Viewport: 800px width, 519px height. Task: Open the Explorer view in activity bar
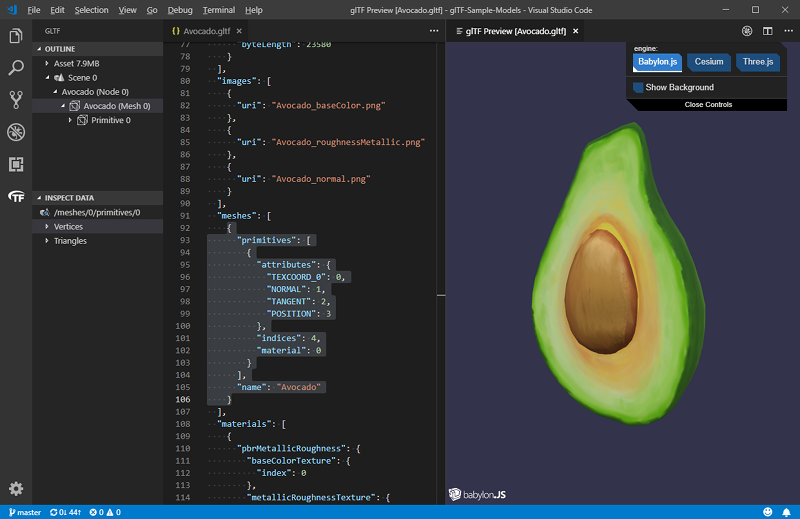[16, 36]
